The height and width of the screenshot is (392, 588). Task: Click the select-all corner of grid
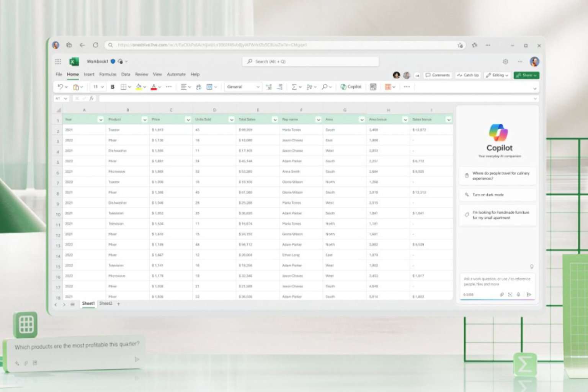tap(59, 110)
